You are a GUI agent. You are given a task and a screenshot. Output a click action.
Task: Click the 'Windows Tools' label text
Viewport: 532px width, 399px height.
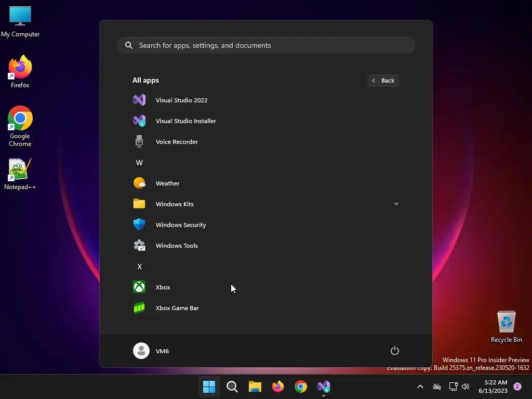tap(177, 246)
